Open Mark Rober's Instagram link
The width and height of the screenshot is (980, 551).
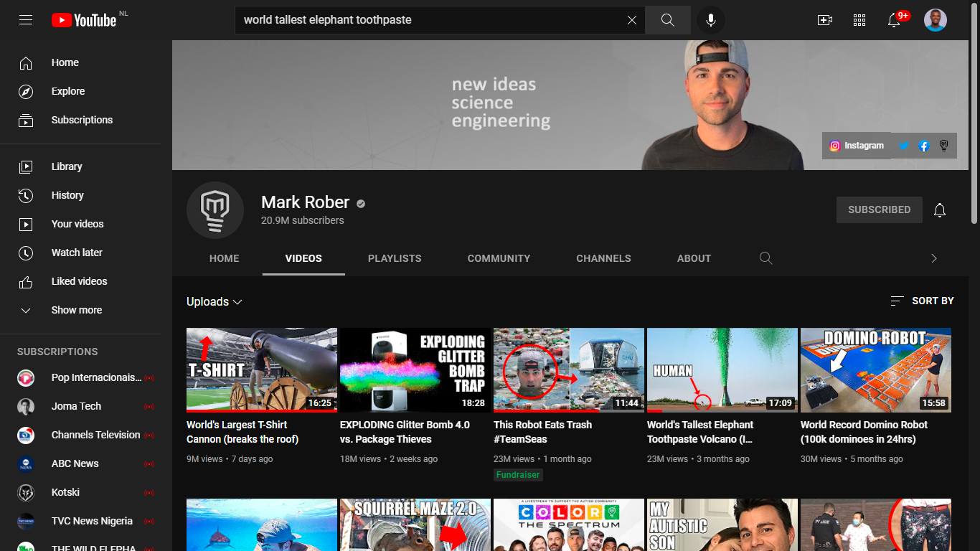[x=857, y=146]
